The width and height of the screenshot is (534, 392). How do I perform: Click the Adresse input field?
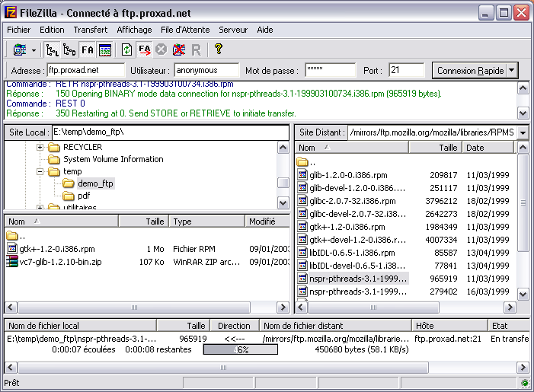tap(86, 70)
